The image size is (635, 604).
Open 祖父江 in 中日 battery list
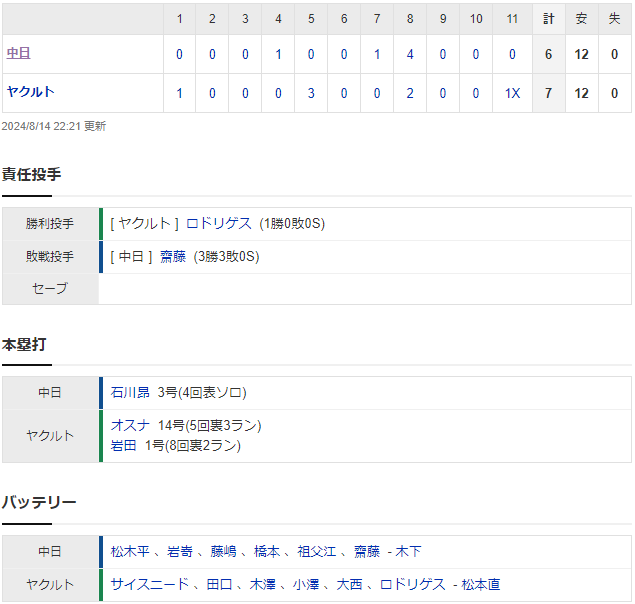[x=317, y=551]
